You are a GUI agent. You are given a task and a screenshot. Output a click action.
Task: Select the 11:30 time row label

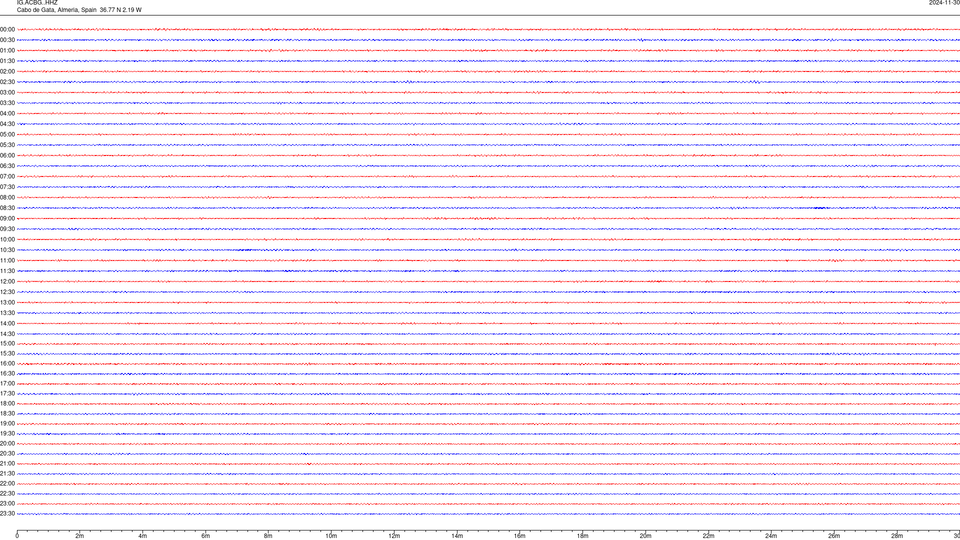(x=7, y=271)
